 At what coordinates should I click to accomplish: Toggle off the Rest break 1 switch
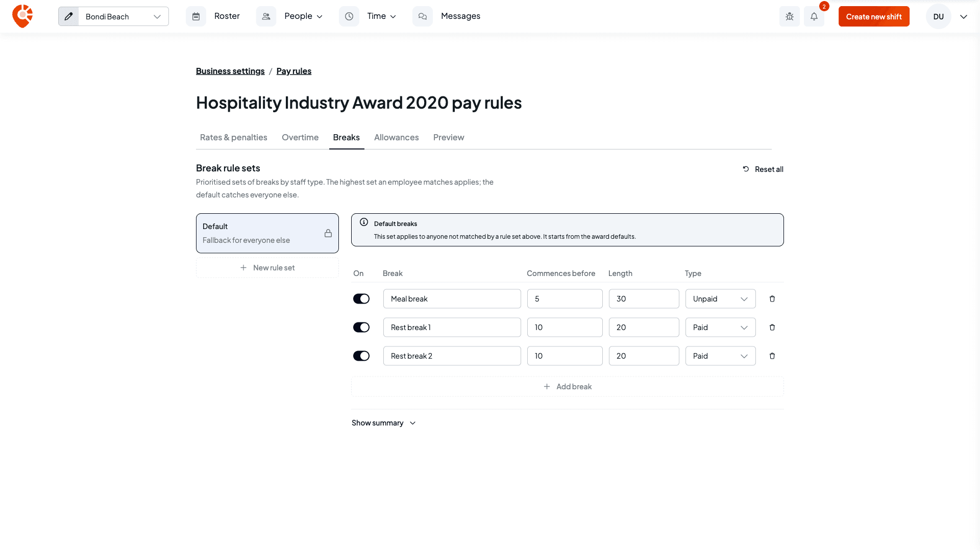(361, 328)
